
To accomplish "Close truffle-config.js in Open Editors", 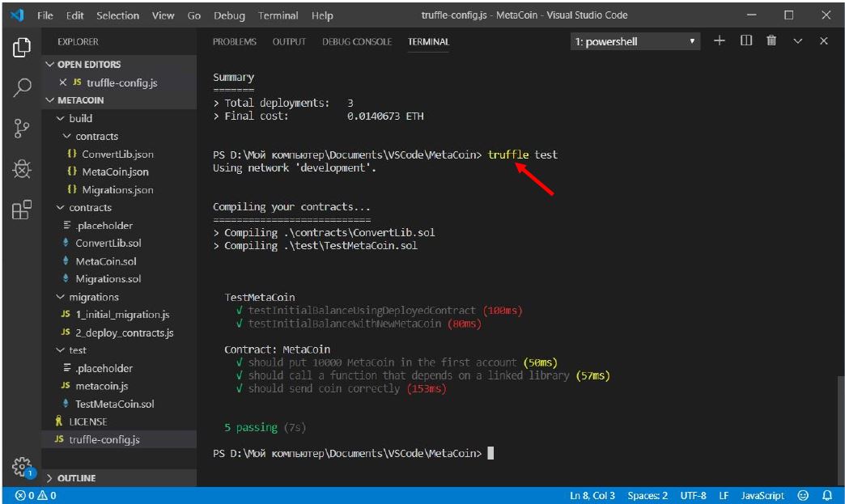I will point(63,83).
